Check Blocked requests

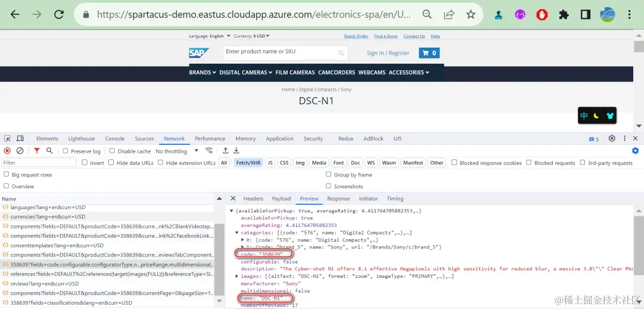point(529,163)
